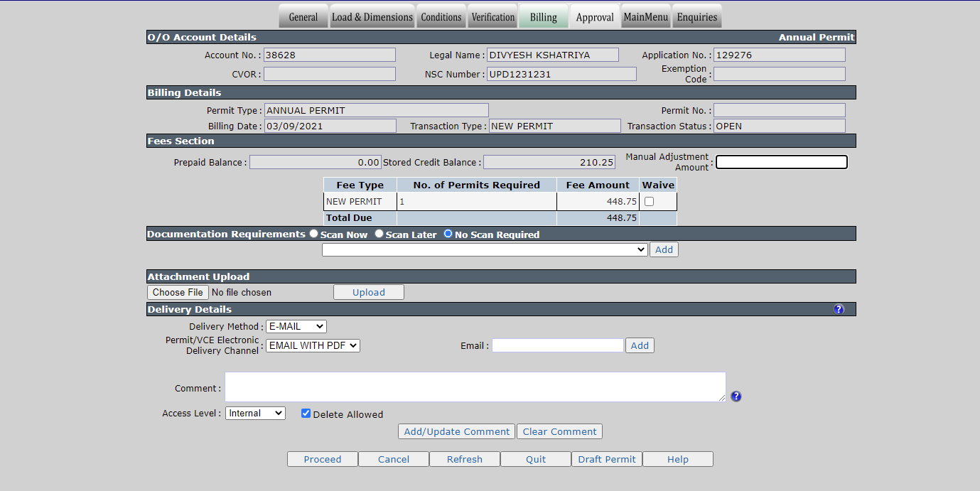The height and width of the screenshot is (491, 980).
Task: Click the Add/Update Comment button
Action: coord(457,431)
